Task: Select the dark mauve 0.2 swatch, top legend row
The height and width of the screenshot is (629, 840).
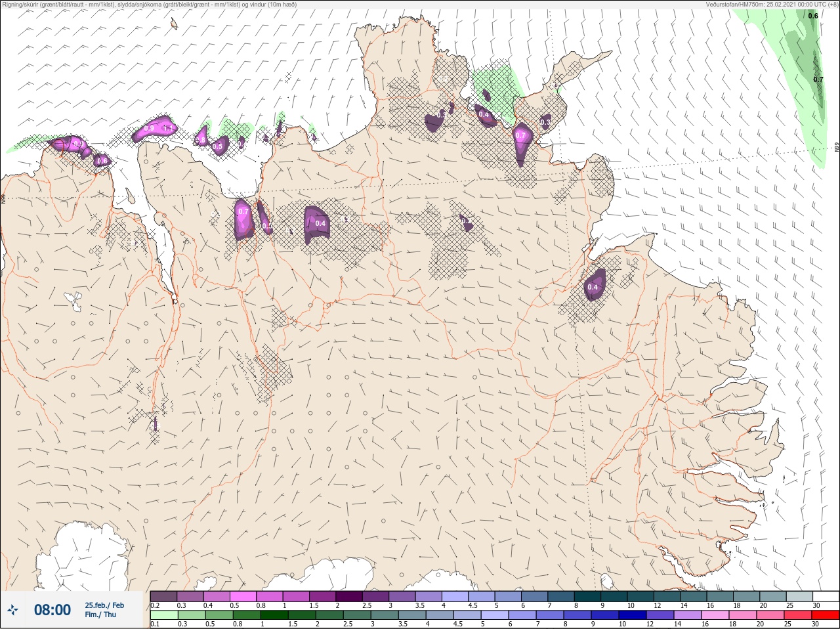Action: (163, 596)
